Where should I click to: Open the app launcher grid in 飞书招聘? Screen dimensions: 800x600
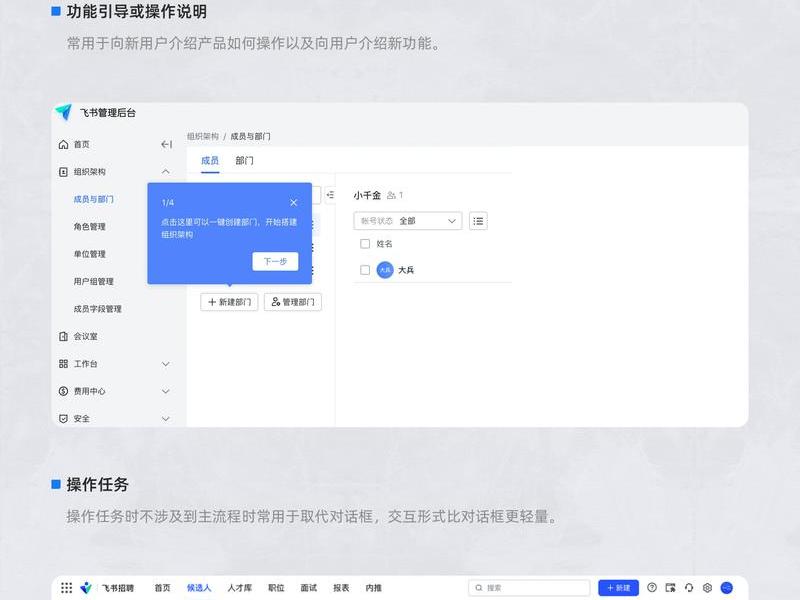pyautogui.click(x=66, y=588)
